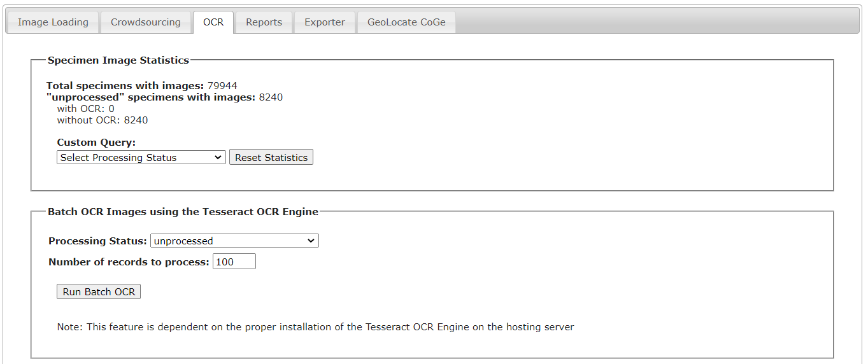
Task: Click the 'with OCR: 0' line
Action: point(86,109)
